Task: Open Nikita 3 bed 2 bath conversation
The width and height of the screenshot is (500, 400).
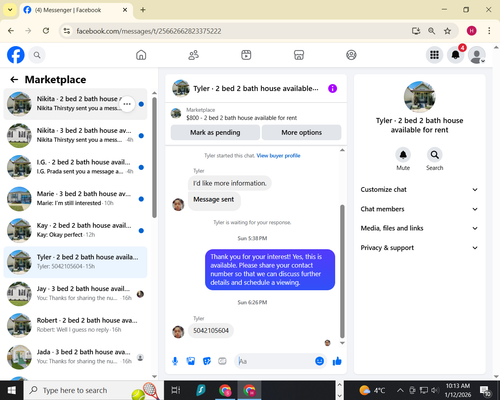Action: [x=75, y=135]
